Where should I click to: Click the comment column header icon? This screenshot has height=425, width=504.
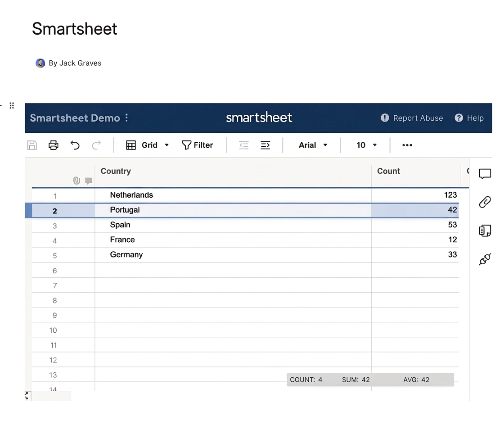click(89, 181)
